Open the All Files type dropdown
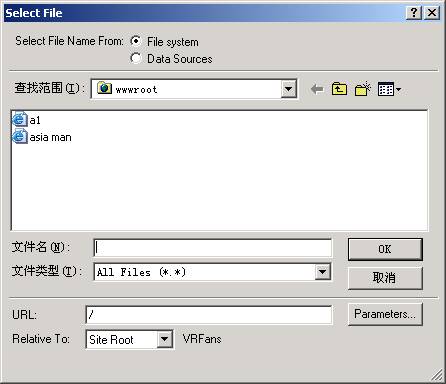 tap(322, 272)
